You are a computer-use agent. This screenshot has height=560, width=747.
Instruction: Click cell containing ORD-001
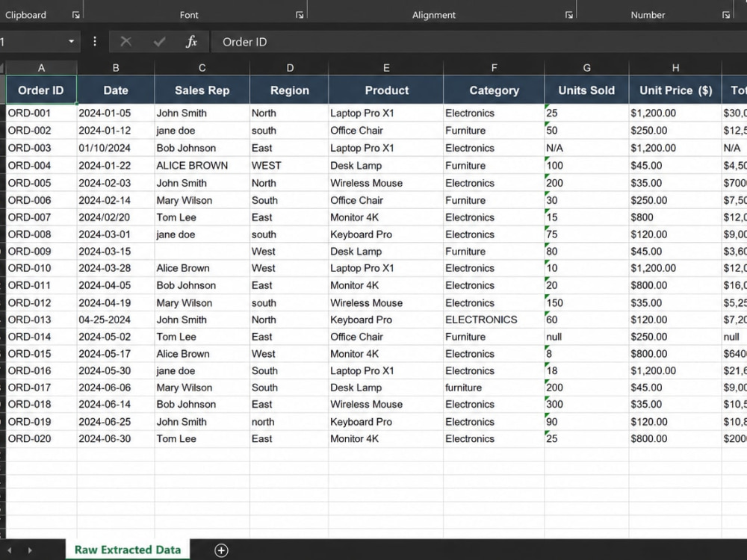[41, 113]
